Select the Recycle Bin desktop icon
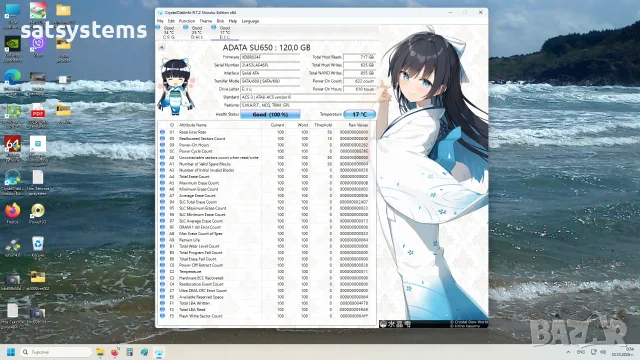Image resolution: width=640 pixels, height=360 pixels. (x=38, y=247)
